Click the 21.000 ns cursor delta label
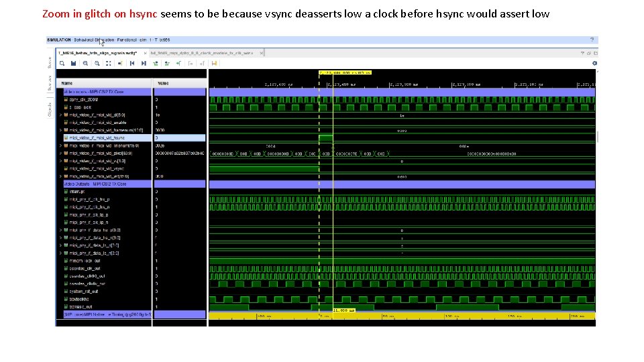Viewport: 644px width, 362px height. click(x=343, y=310)
